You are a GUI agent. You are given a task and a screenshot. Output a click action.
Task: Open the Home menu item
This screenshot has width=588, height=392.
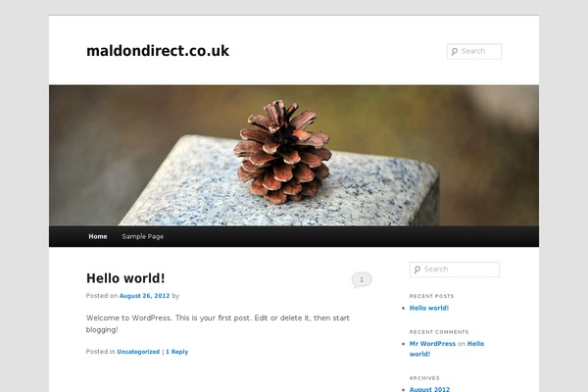point(98,236)
